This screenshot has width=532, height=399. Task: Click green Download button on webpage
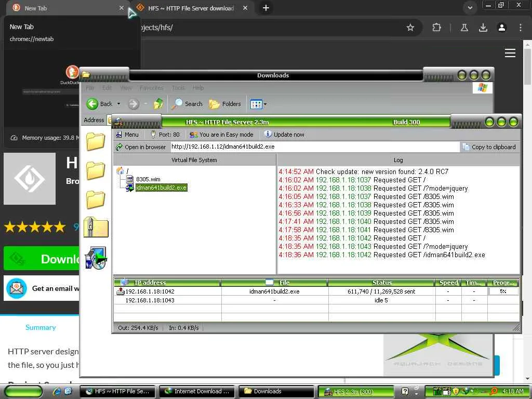[42, 259]
